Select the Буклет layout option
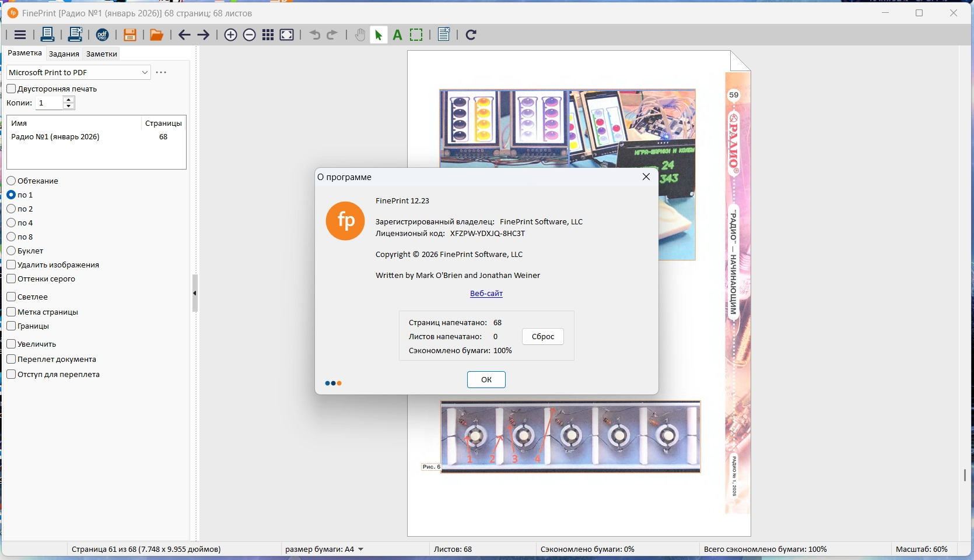The image size is (974, 560). [x=11, y=251]
